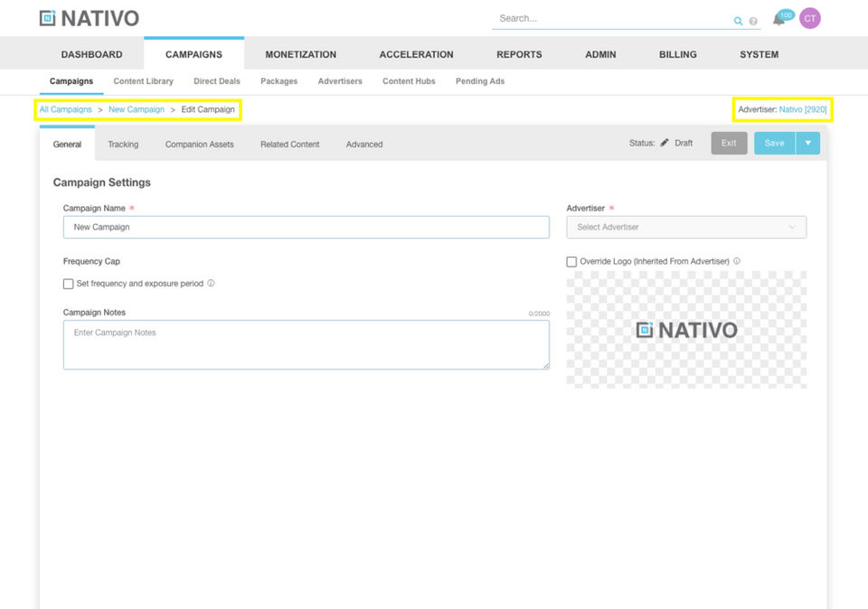
Task: Click the Nativo logo preview thumbnail
Action: pos(686,330)
